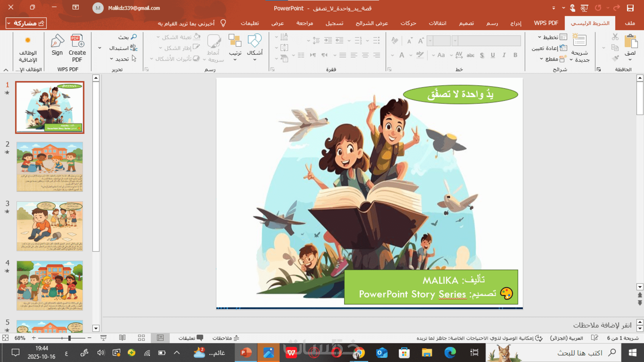Switch to the Insert (إدراج) tab
This screenshot has height=362, width=644.
pos(516,23)
